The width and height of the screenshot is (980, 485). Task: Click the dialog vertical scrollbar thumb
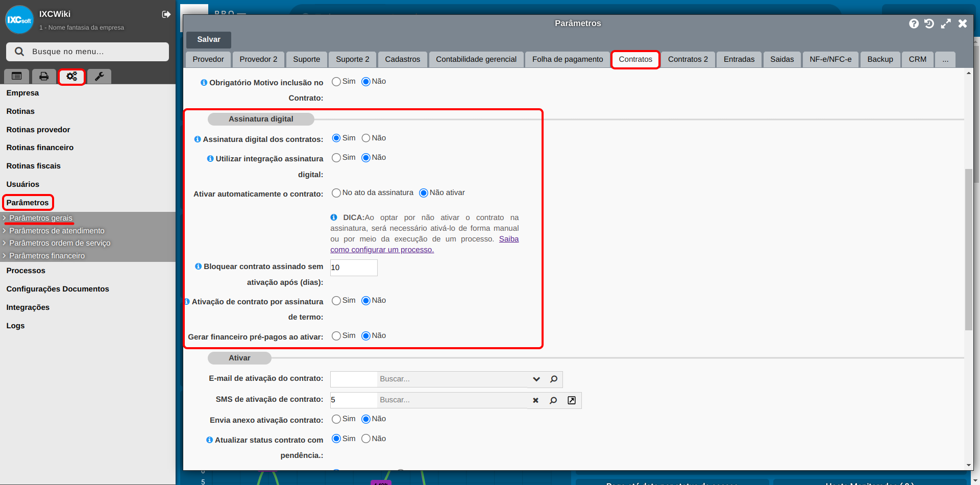click(968, 249)
